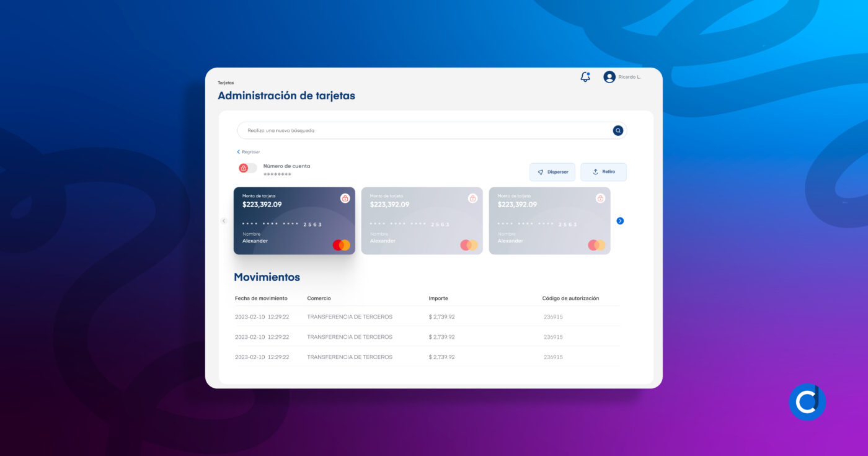Open notifications via the bell icon

click(584, 76)
